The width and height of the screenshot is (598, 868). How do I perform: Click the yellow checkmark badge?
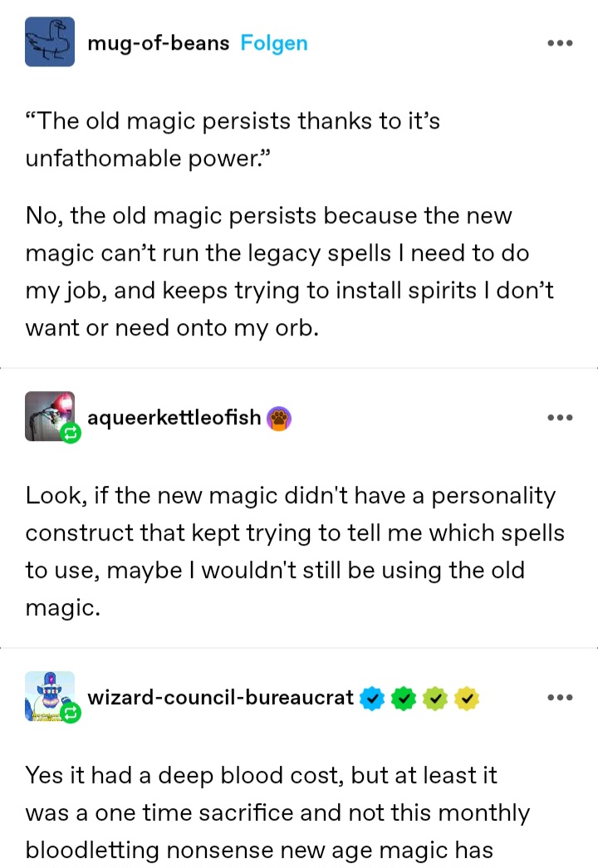click(467, 699)
